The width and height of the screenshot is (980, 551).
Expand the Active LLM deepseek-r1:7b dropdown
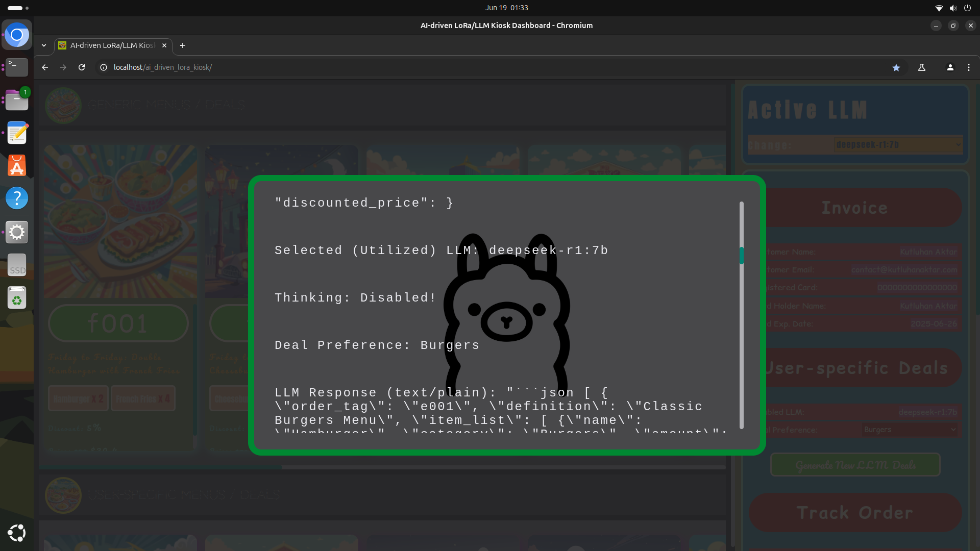point(897,145)
